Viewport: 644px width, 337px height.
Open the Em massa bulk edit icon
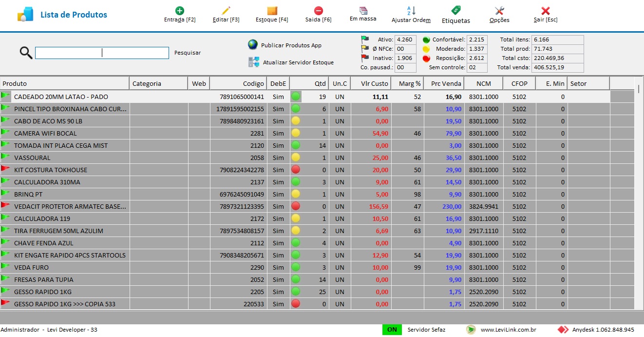363,11
